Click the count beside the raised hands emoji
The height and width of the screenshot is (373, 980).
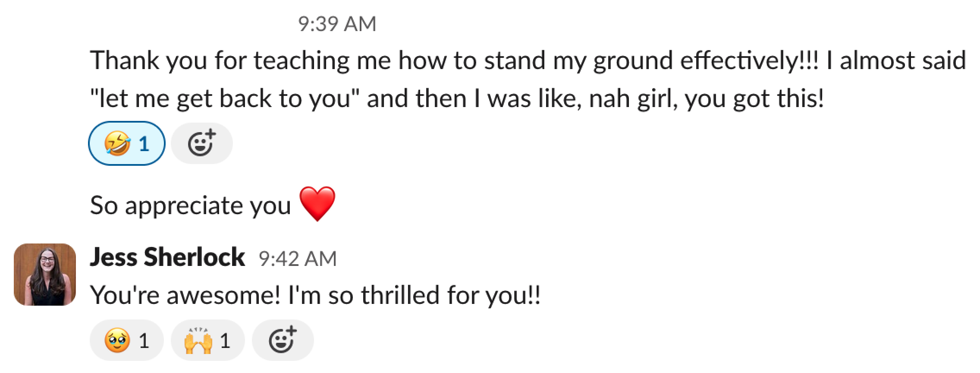click(x=225, y=341)
